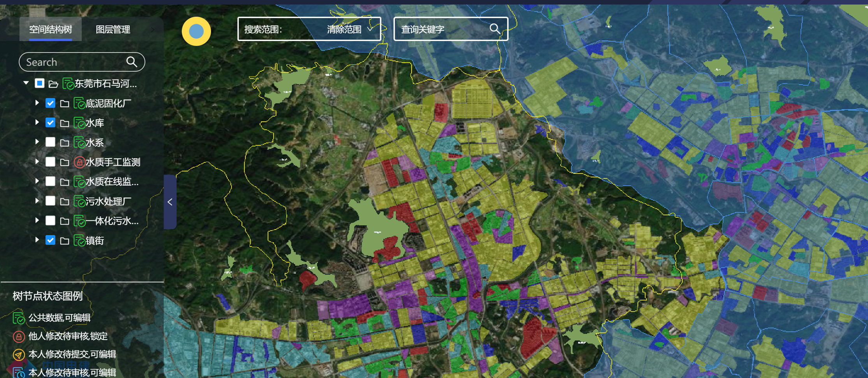Uncheck the 底泥固化厂 layer checkbox
Viewport: 868px width, 378px height.
click(x=50, y=103)
